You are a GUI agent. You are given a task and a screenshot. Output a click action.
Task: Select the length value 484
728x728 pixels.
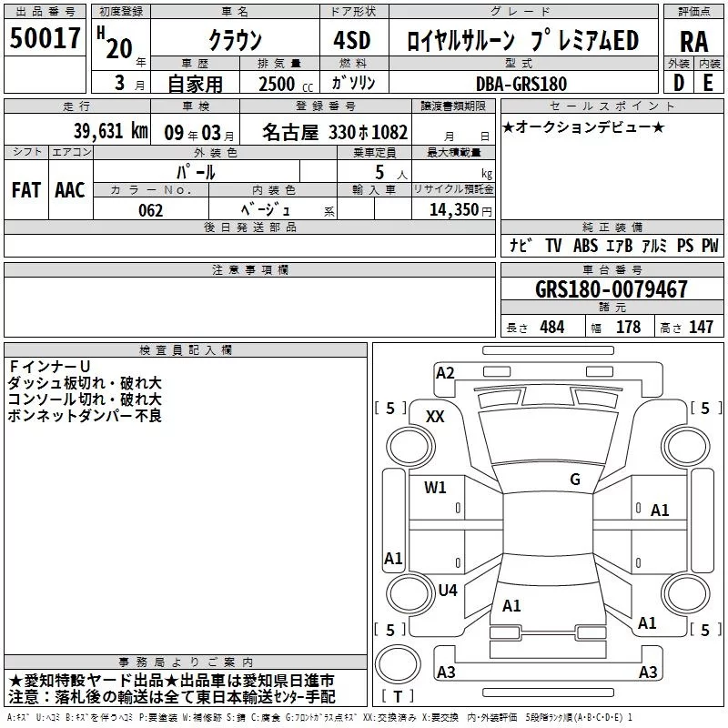552,328
